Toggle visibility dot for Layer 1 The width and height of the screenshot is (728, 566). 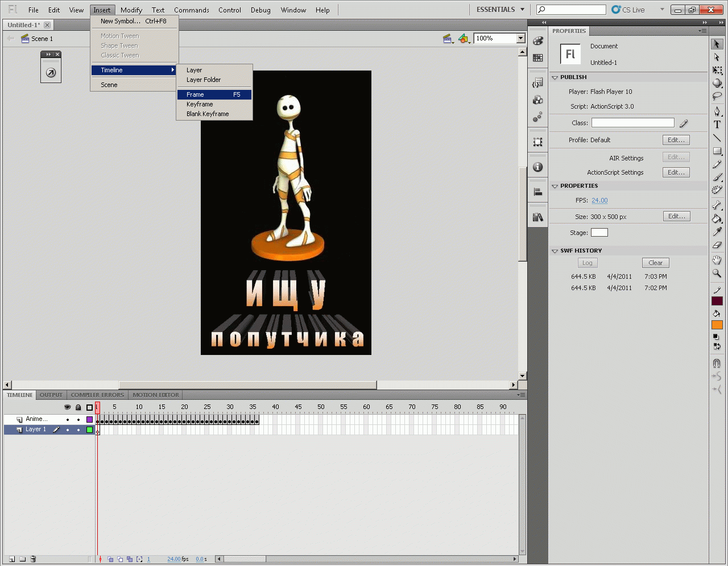coord(68,430)
